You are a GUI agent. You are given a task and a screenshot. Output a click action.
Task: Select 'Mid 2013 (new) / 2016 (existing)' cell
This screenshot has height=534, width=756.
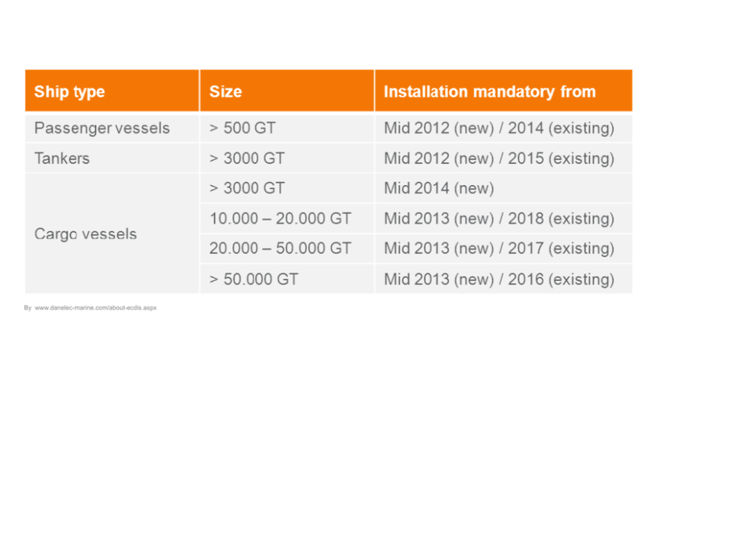coord(498,279)
